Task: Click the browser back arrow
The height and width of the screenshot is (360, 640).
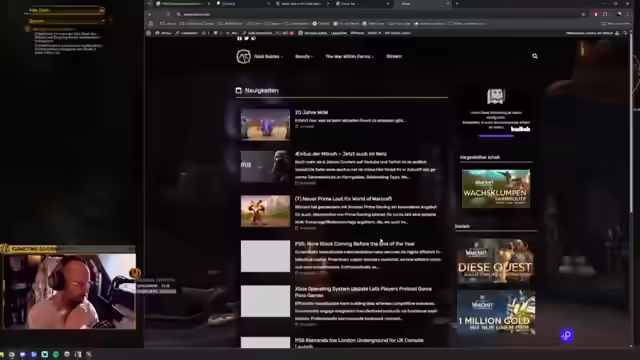Action: click(149, 14)
